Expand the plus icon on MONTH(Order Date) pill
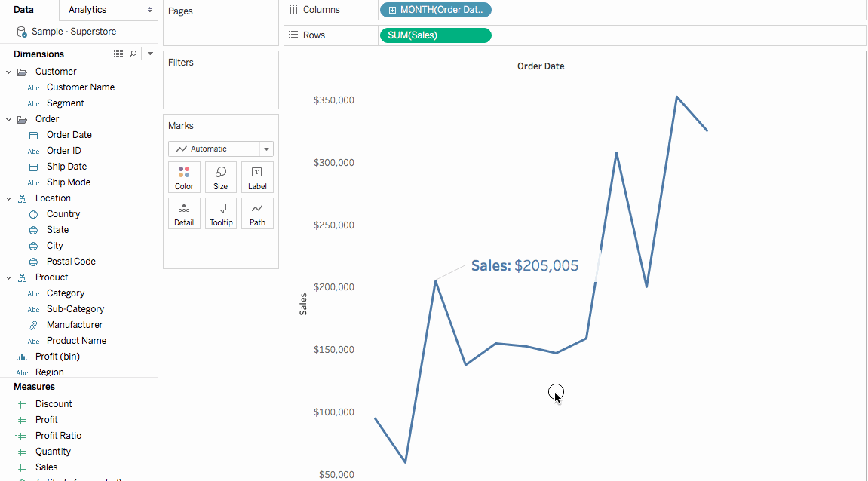Image resolution: width=868 pixels, height=481 pixels. coord(392,10)
